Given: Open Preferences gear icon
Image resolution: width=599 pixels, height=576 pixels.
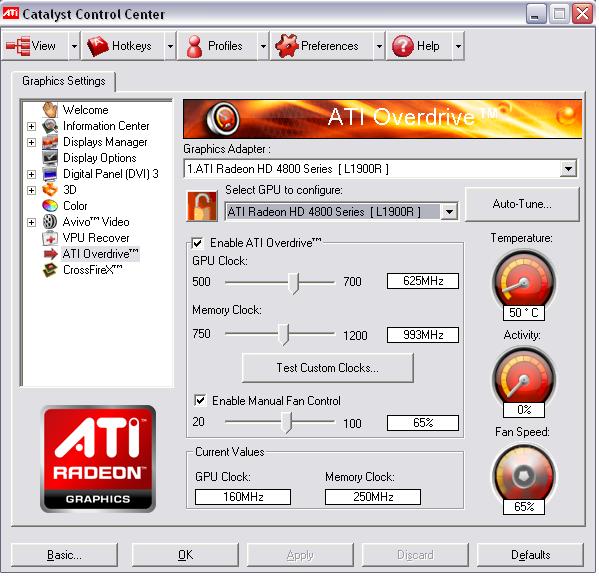Looking at the screenshot, I should (287, 46).
